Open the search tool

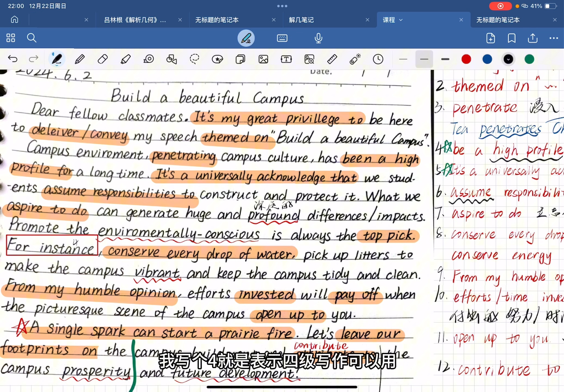[32, 38]
